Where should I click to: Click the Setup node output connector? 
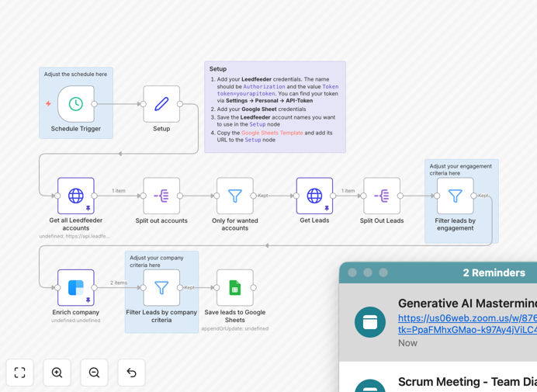click(180, 104)
